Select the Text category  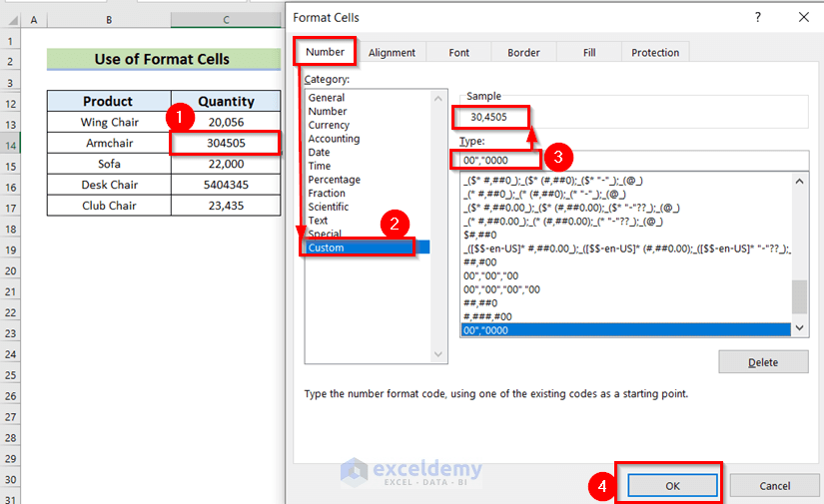coord(318,221)
